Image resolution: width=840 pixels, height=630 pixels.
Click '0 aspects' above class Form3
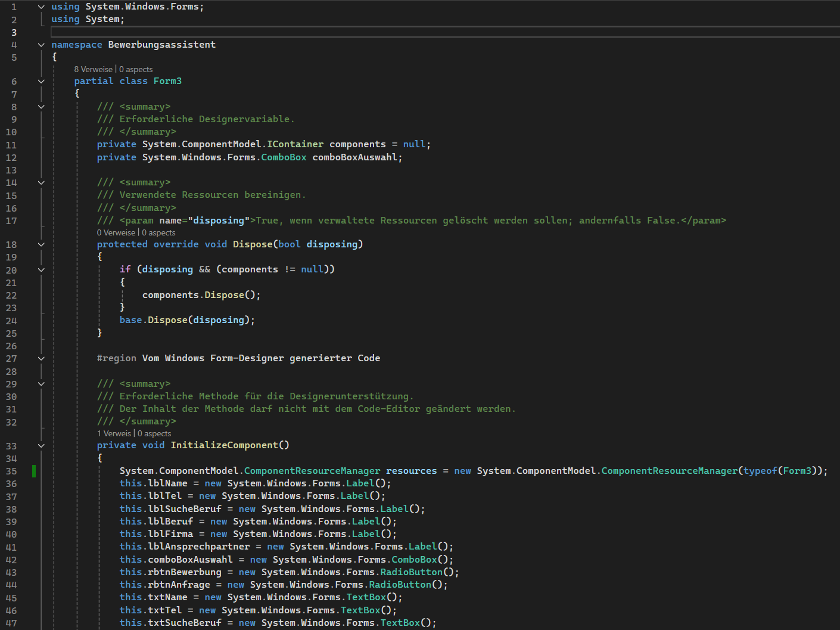pyautogui.click(x=136, y=70)
